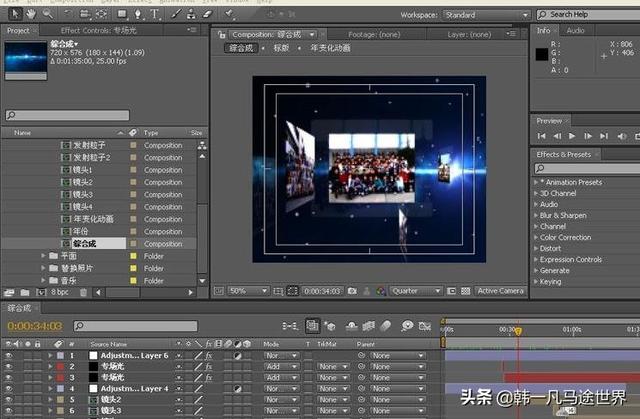Create a new folder in Project panel
Image resolution: width=640 pixels, height=419 pixels.
point(25,293)
